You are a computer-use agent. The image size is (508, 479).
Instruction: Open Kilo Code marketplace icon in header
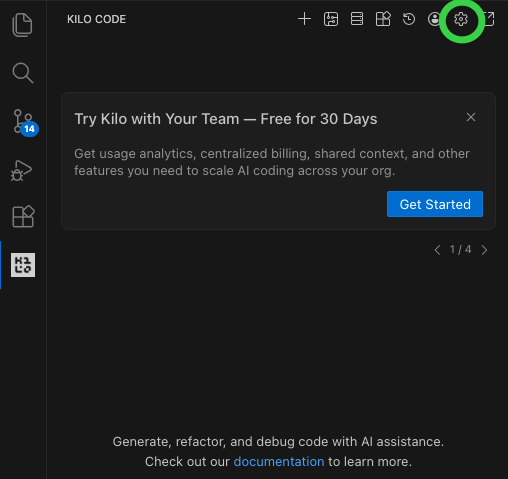(383, 19)
